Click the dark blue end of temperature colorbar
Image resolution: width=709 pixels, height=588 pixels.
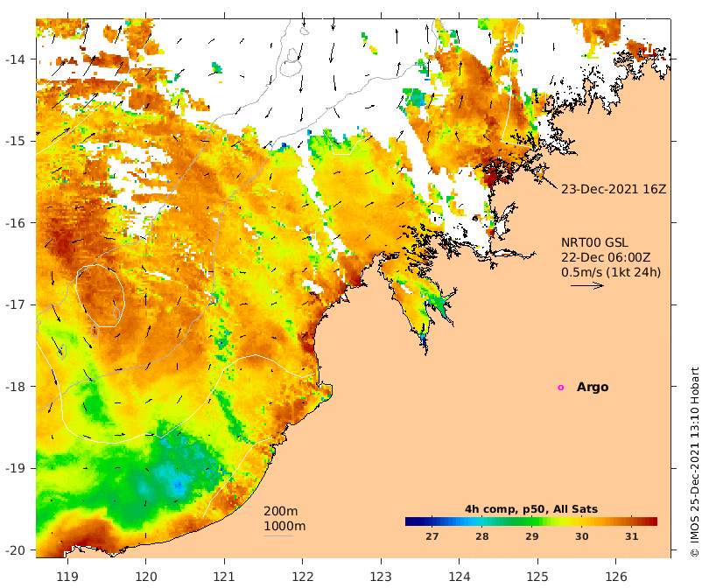[x=411, y=521]
